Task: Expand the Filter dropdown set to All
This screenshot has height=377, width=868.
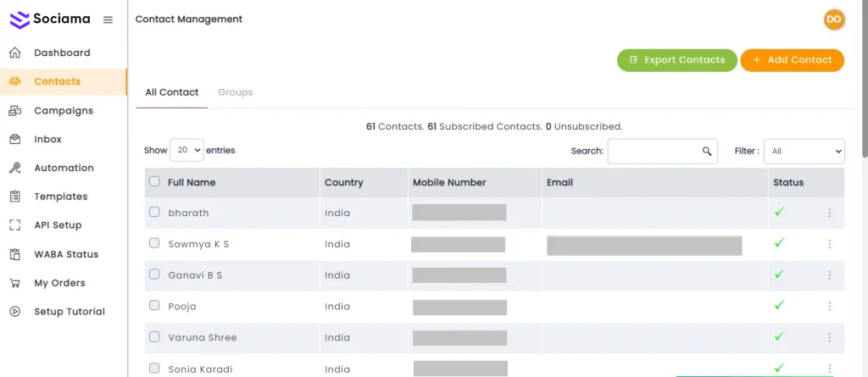Action: (x=804, y=151)
